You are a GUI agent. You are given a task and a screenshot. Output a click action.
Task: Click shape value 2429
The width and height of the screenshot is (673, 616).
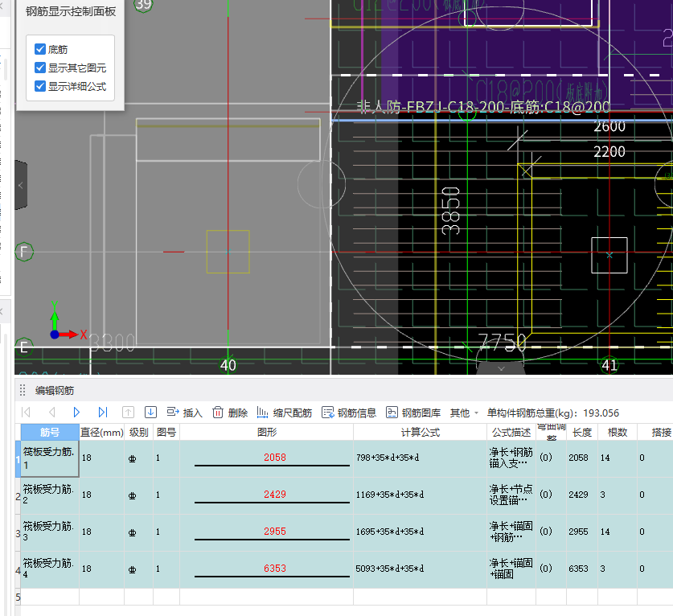(275, 494)
